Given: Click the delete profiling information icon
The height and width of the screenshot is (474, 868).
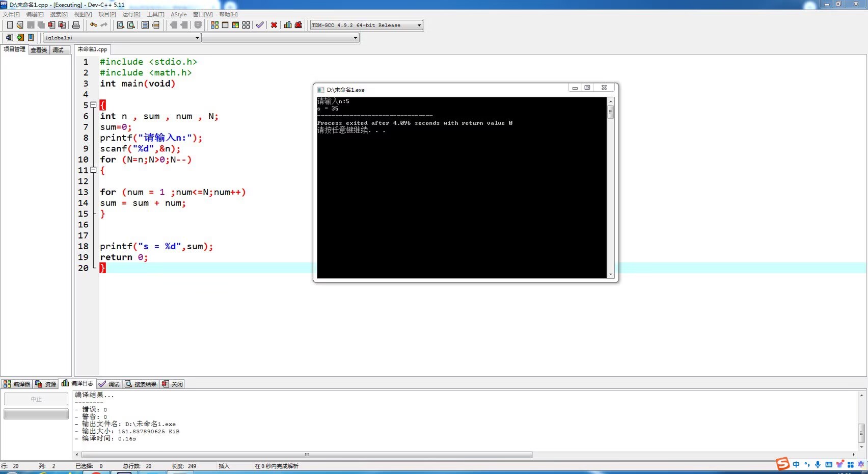Looking at the screenshot, I should pos(299,25).
